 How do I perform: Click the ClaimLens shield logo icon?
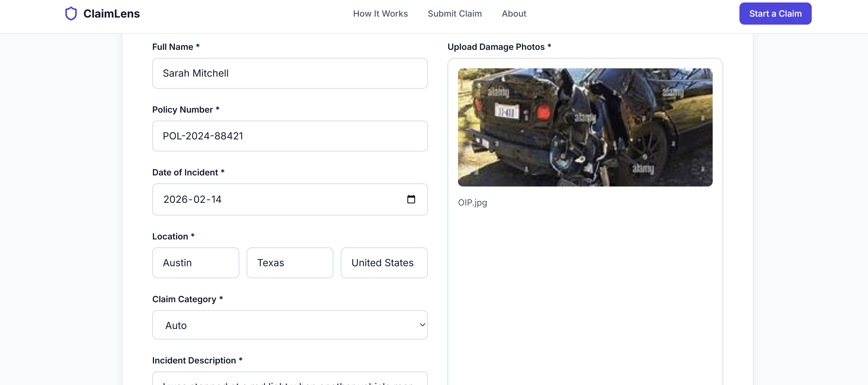pos(71,14)
